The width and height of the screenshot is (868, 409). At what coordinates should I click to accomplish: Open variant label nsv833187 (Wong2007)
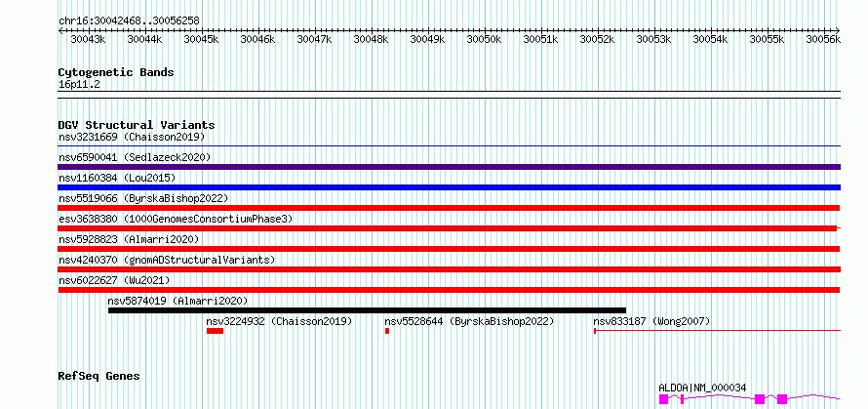coord(651,321)
